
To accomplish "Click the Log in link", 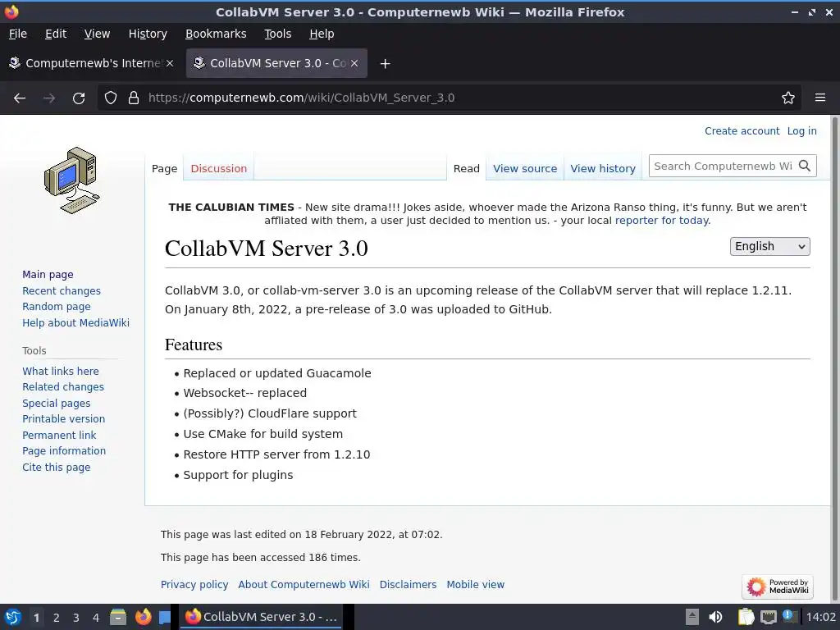I will pos(801,131).
